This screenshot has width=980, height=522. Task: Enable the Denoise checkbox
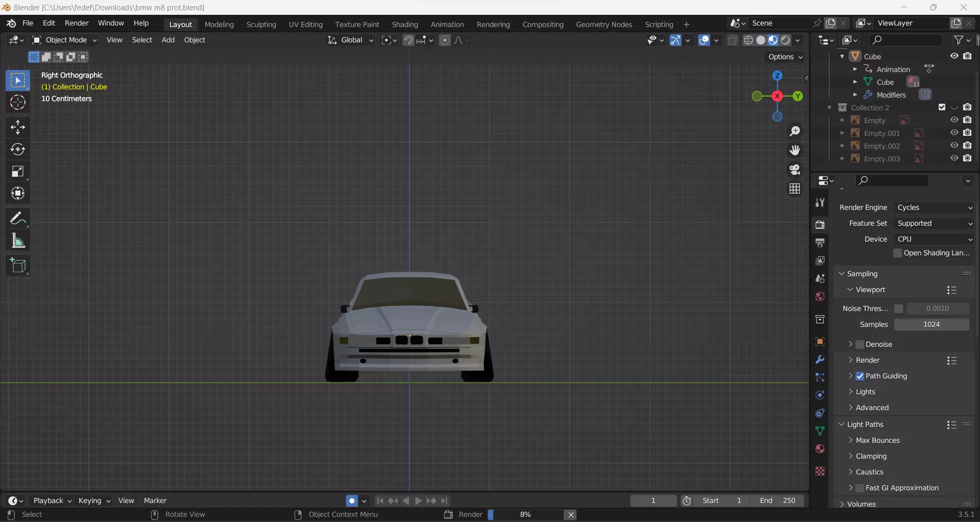coord(860,345)
